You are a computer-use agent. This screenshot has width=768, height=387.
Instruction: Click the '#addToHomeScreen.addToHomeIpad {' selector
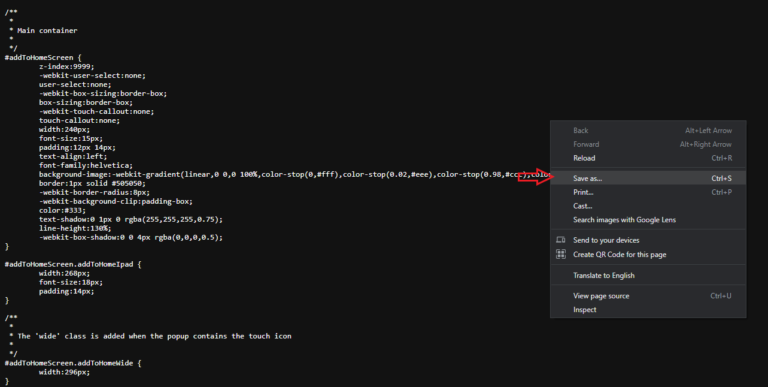point(73,264)
